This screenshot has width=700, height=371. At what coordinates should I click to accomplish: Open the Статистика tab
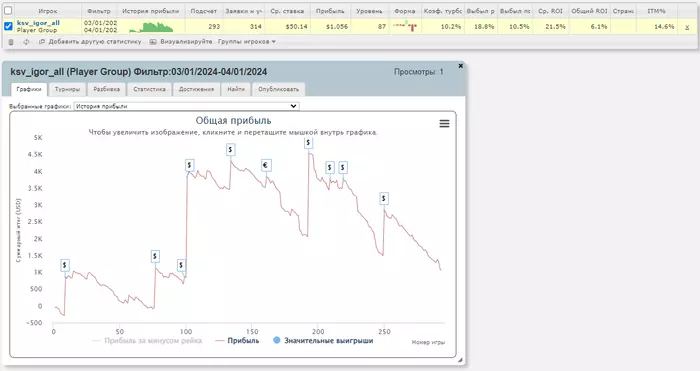pos(150,89)
